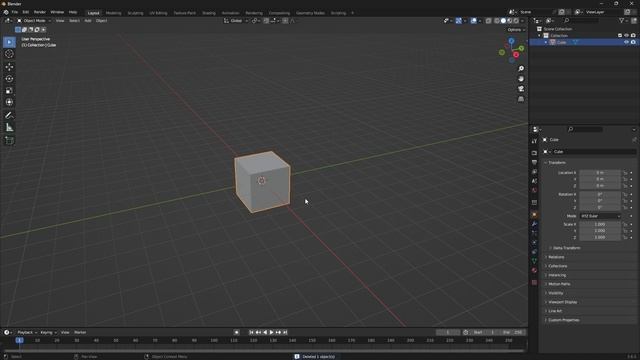Open the Modifiers wrench tab

pos(534,224)
